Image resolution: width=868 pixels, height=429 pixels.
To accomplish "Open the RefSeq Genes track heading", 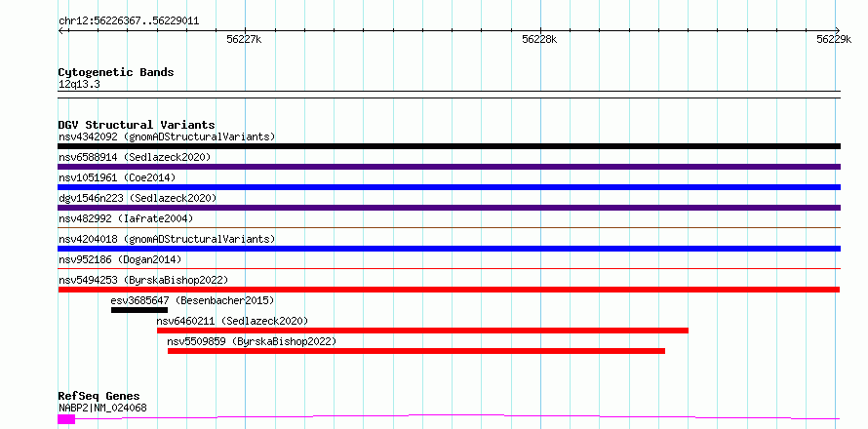I will 99,396.
